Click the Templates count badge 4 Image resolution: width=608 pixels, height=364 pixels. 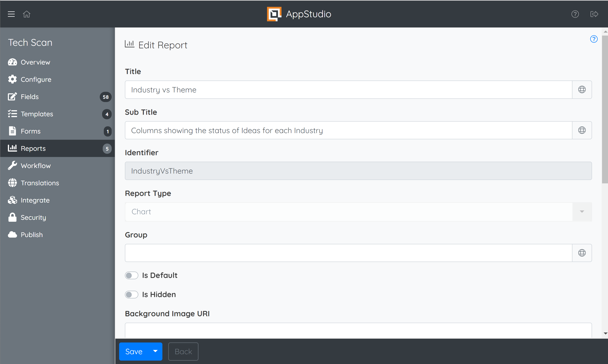(107, 114)
